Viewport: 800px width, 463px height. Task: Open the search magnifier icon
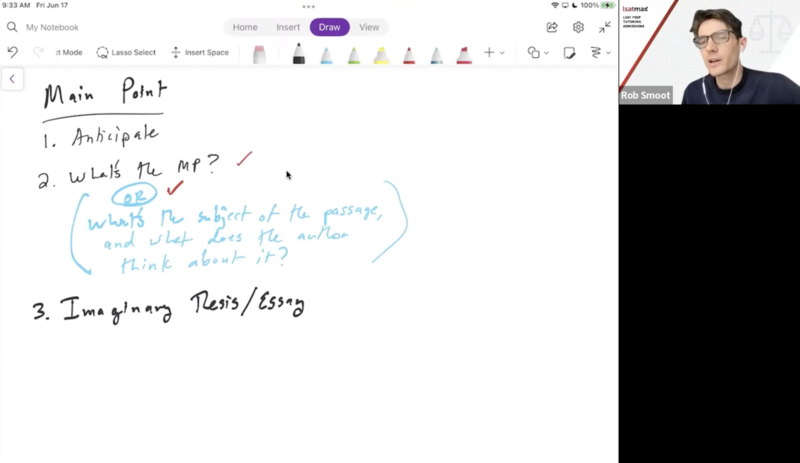[12, 27]
